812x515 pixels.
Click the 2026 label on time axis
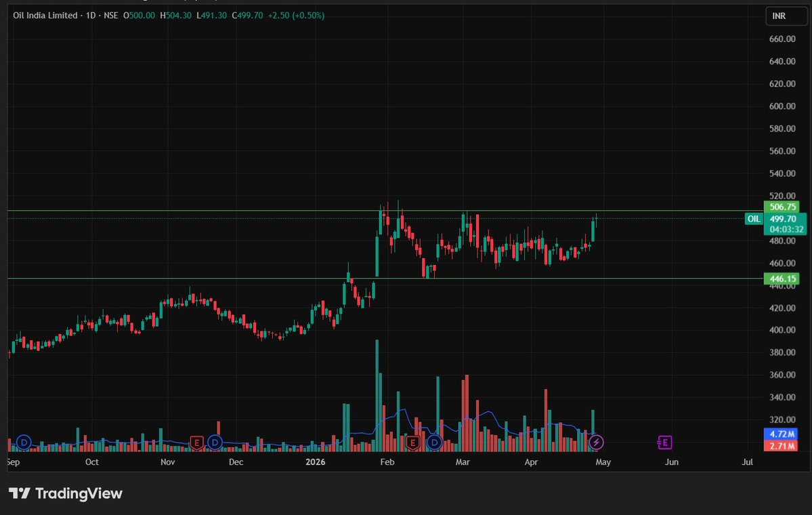[316, 461]
